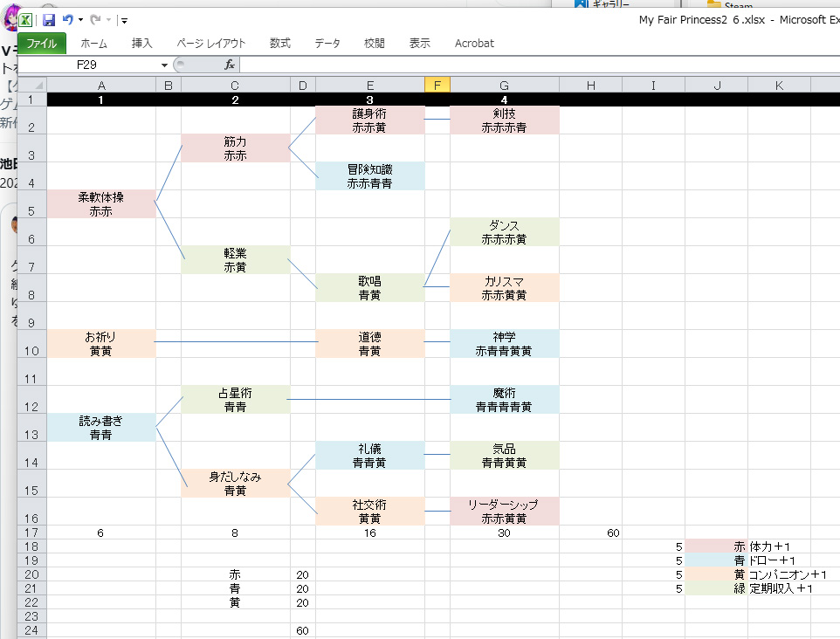Select the cell with value 30 in row 17
Image resolution: width=840 pixels, height=639 pixels.
click(504, 532)
